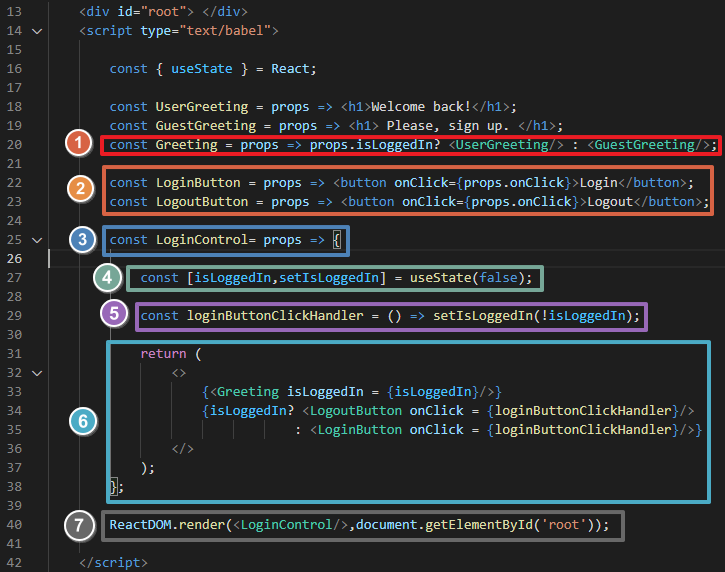Click the 'LoginButton' JSX tag on line 35

360,430
